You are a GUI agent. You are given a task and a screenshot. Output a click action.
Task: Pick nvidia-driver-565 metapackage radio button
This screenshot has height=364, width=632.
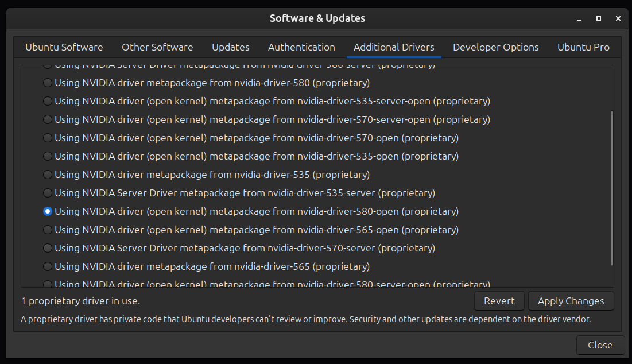48,266
